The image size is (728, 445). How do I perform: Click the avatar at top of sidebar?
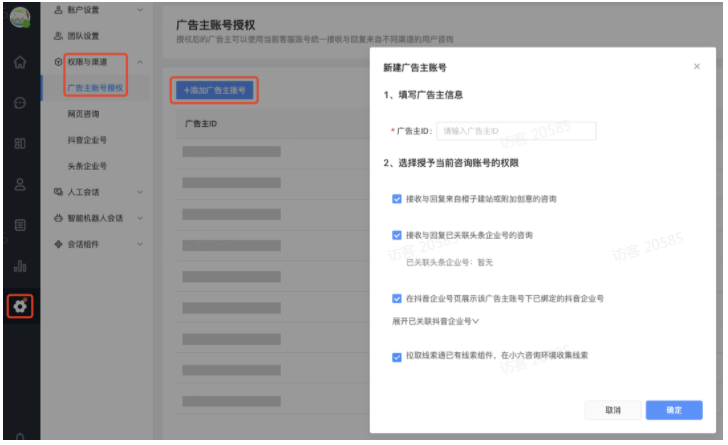(20, 18)
